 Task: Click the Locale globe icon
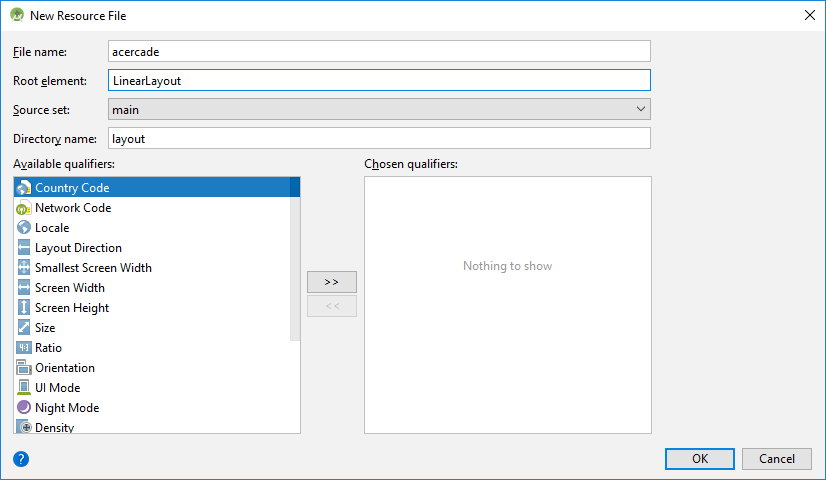point(25,228)
